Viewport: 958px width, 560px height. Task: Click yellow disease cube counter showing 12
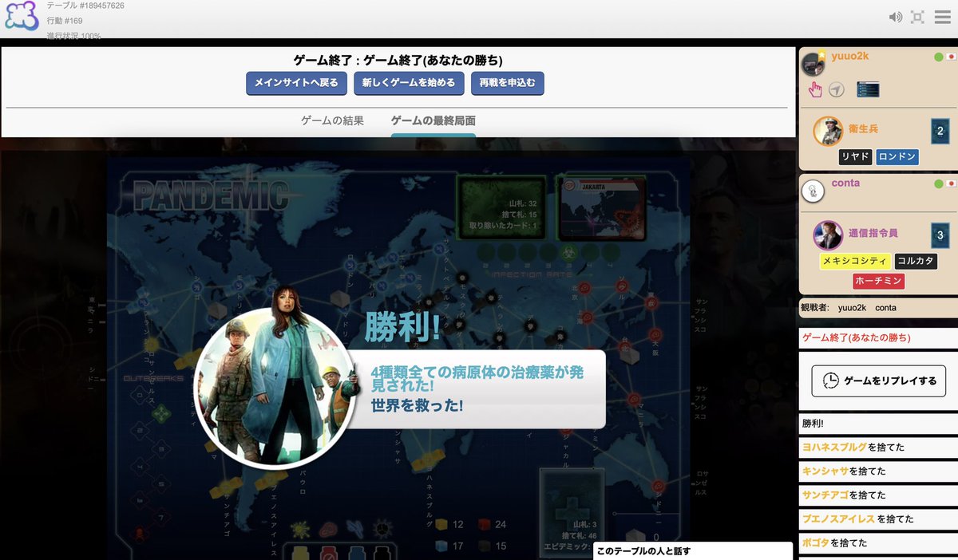click(450, 525)
